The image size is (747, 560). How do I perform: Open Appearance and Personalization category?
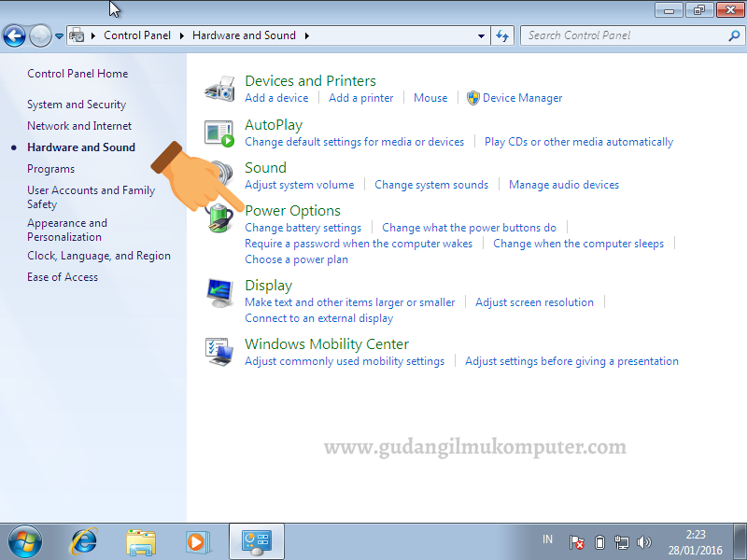coord(67,230)
